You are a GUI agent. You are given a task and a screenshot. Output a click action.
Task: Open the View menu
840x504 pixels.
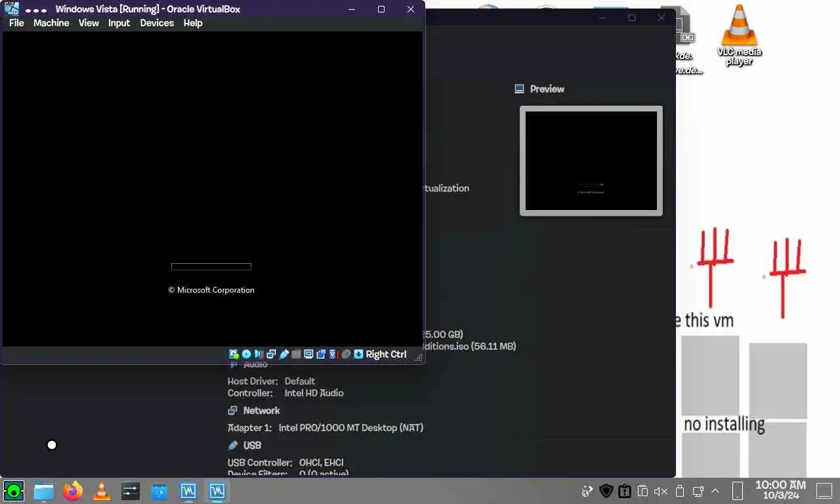click(x=89, y=23)
